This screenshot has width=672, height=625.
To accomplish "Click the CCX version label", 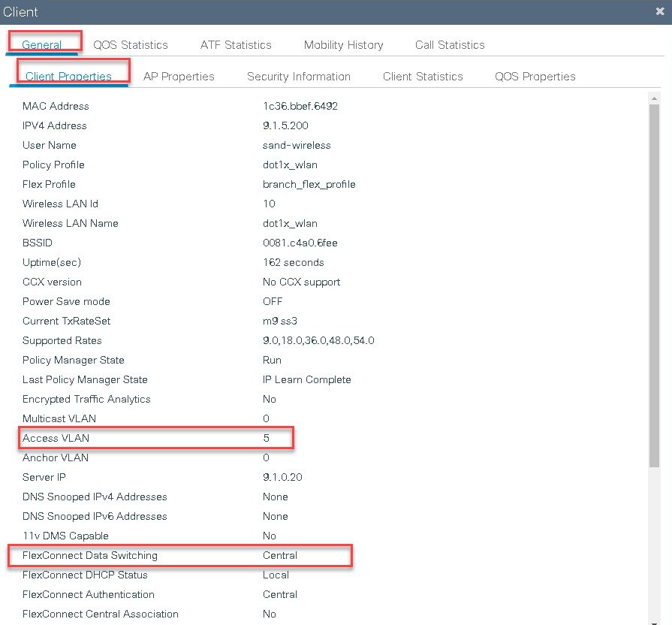I will click(52, 282).
